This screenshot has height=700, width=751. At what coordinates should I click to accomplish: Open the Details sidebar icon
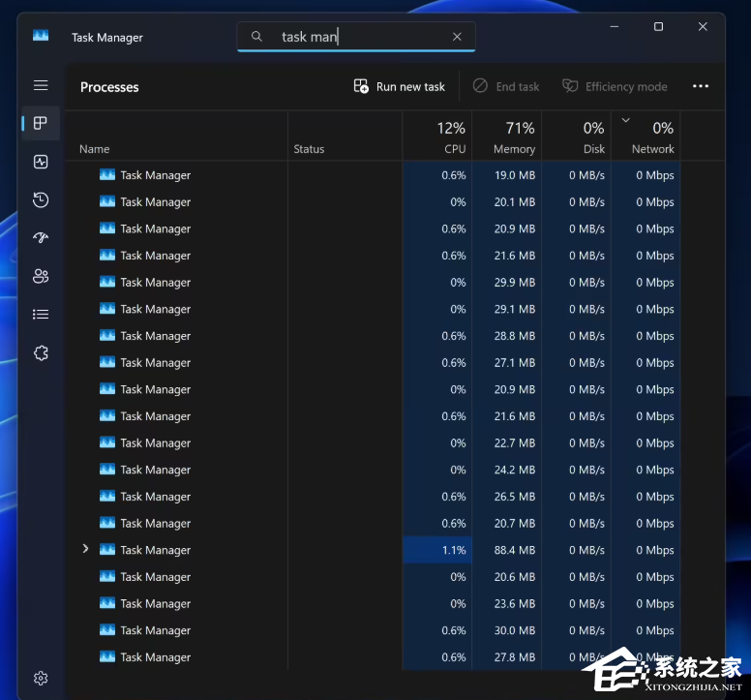pyautogui.click(x=41, y=315)
